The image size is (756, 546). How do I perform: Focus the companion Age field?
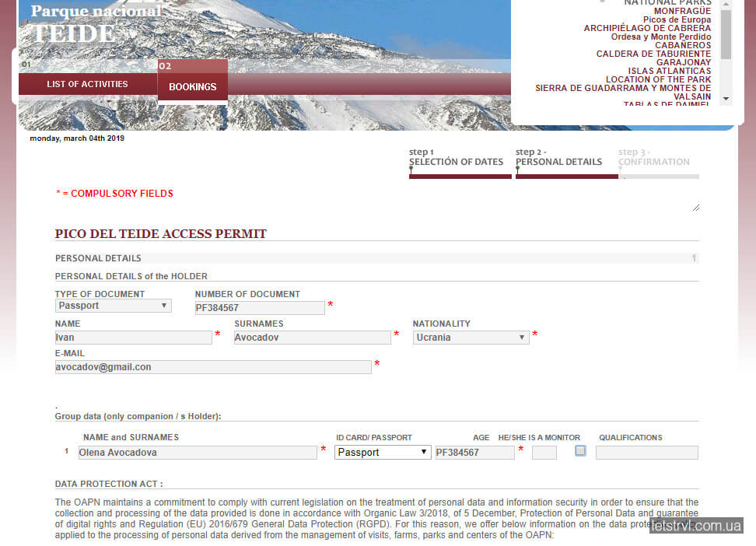coord(544,453)
